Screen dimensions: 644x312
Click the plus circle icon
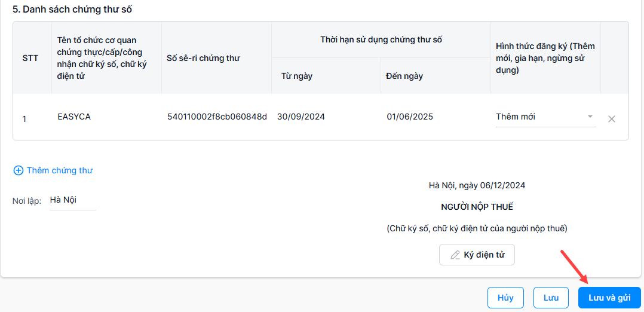[19, 170]
